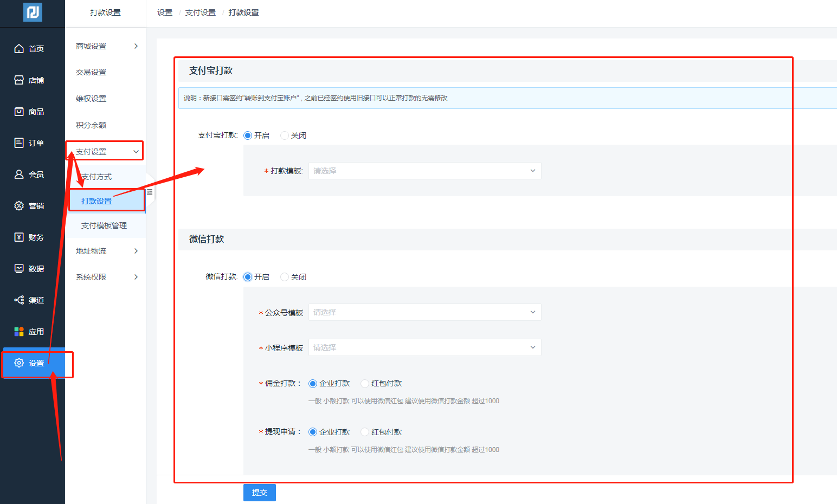Screen dimensions: 837x504
Task: Click the 商品 goods bag icon
Action: tap(19, 111)
